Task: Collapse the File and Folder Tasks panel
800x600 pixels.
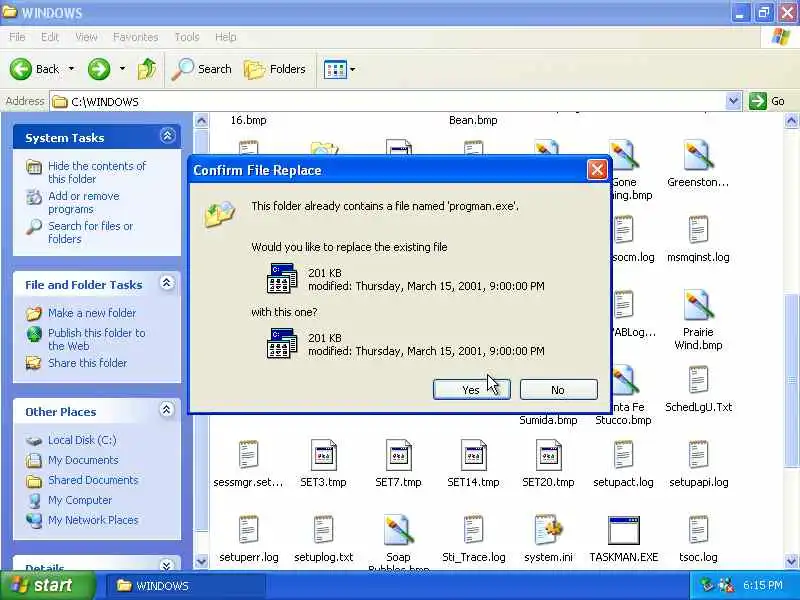Action: point(166,283)
